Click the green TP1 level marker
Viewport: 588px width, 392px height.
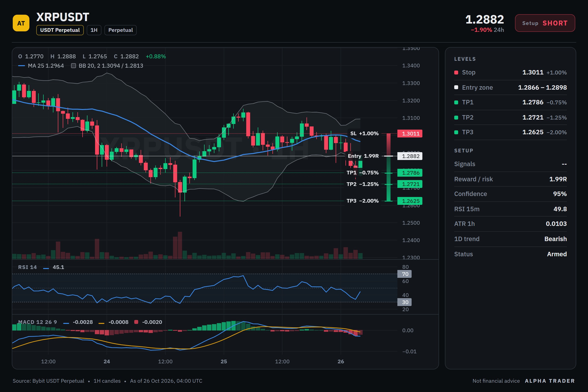click(x=456, y=102)
